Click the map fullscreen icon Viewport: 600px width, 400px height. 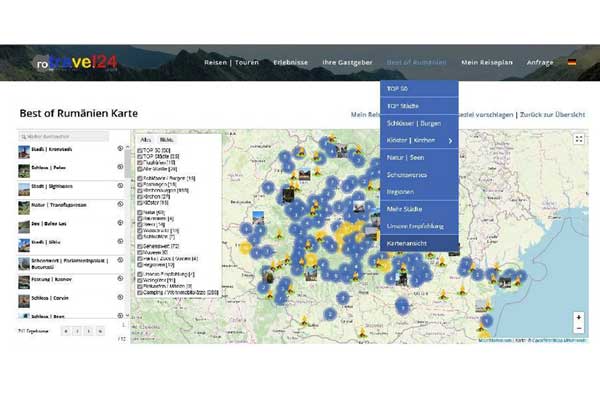click(578, 139)
